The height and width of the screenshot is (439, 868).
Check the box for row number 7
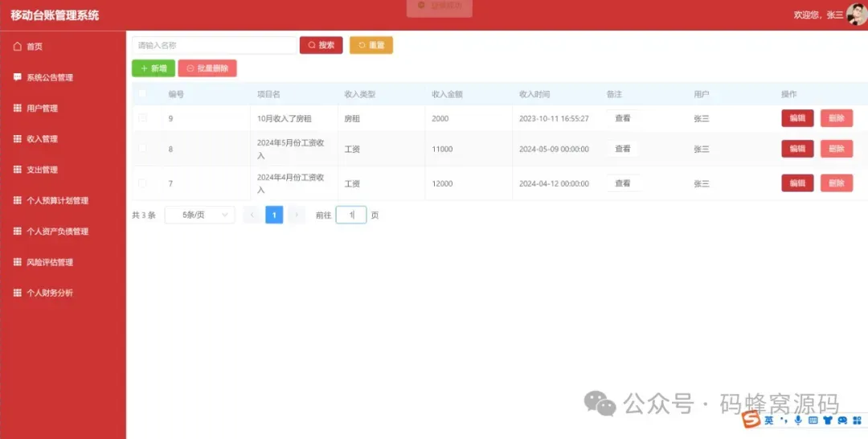point(142,183)
